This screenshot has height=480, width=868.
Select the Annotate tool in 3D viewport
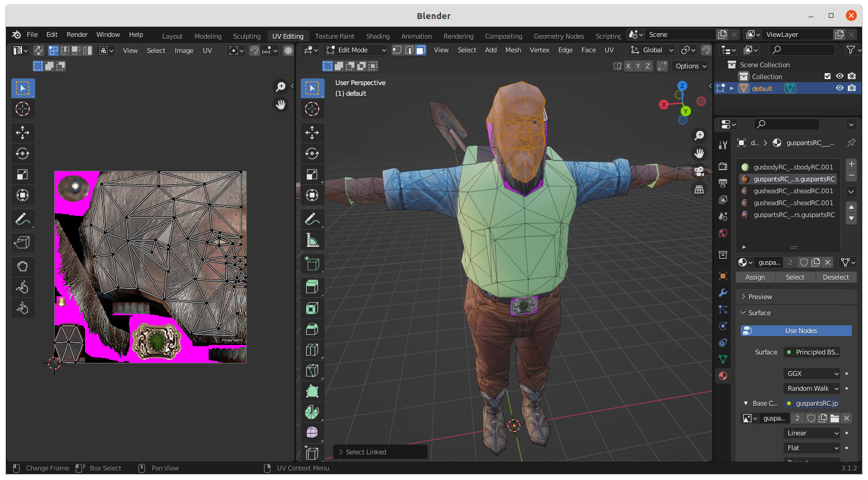[x=312, y=219]
